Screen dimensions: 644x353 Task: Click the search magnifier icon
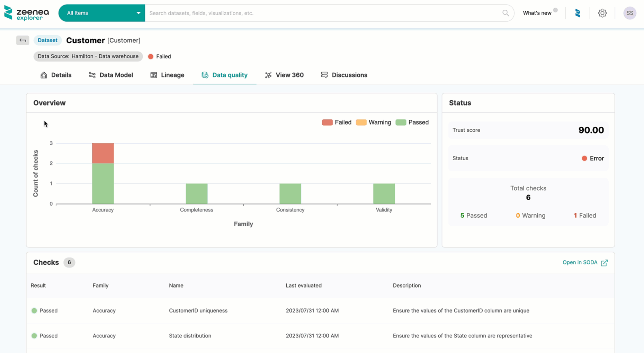coord(505,13)
